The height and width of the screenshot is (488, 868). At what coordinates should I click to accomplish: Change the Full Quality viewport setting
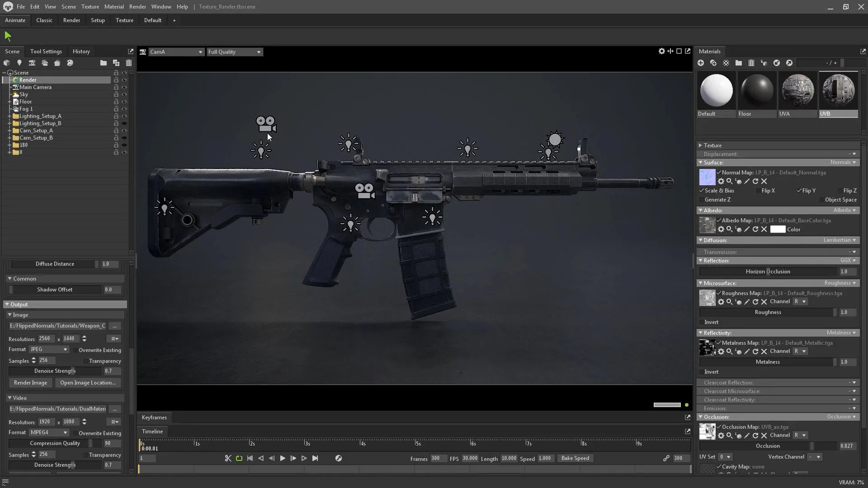coord(234,52)
